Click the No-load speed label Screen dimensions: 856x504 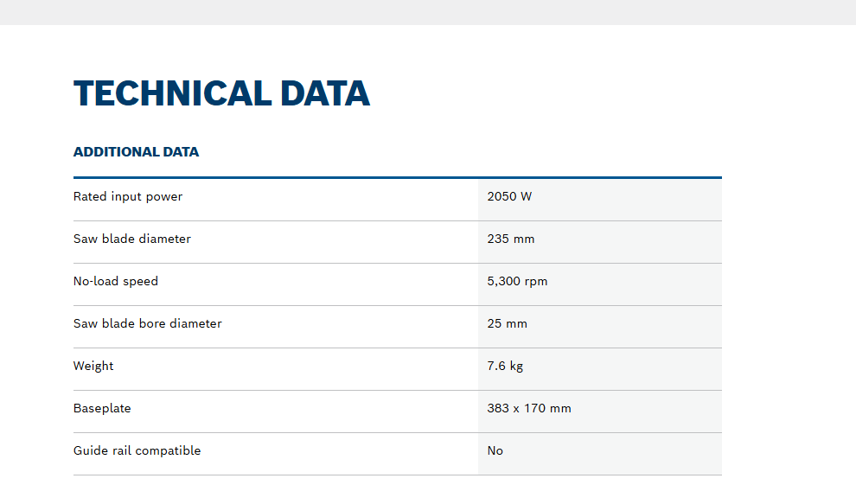(116, 281)
